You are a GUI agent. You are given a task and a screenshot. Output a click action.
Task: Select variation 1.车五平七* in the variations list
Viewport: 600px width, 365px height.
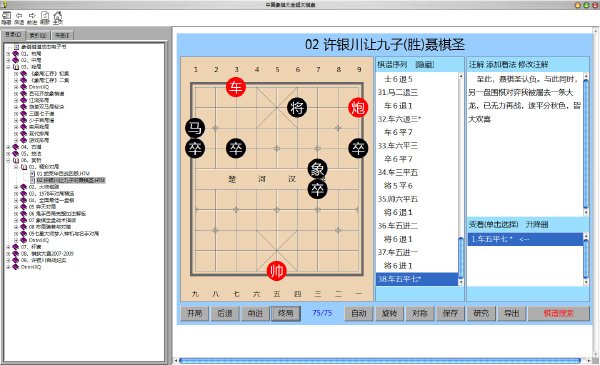pos(525,239)
